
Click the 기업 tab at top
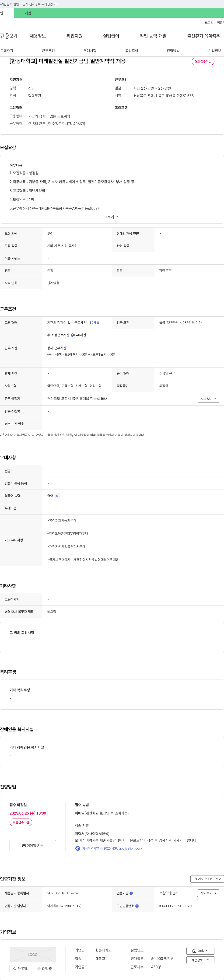28,13
